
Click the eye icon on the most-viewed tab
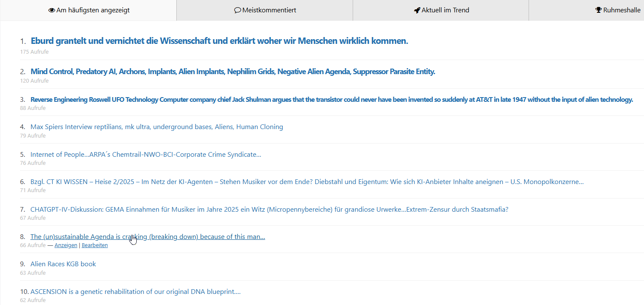pos(52,10)
